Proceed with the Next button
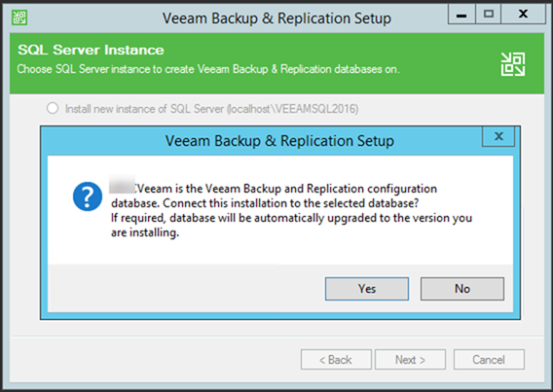The width and height of the screenshot is (553, 392). point(410,360)
